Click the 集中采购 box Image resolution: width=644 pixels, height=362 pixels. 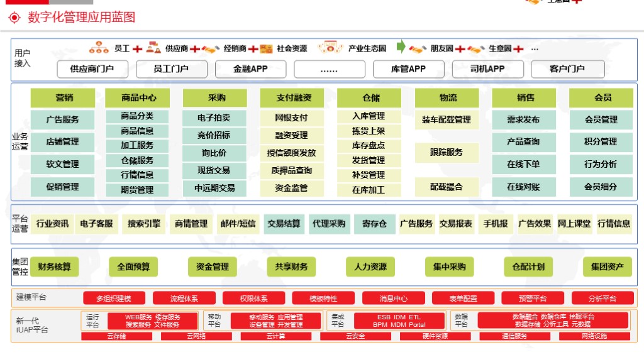[449, 266]
